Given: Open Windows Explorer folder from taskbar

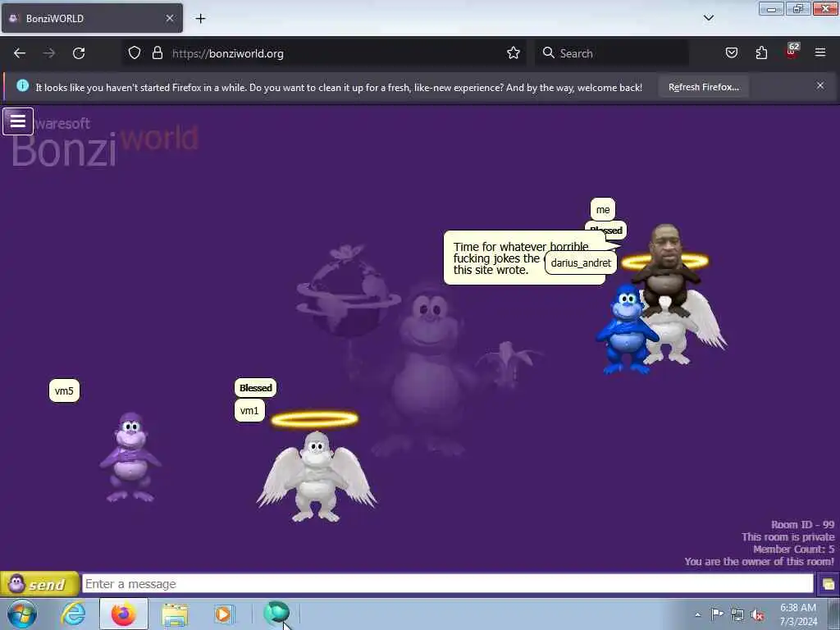Looking at the screenshot, I should pyautogui.click(x=175, y=614).
